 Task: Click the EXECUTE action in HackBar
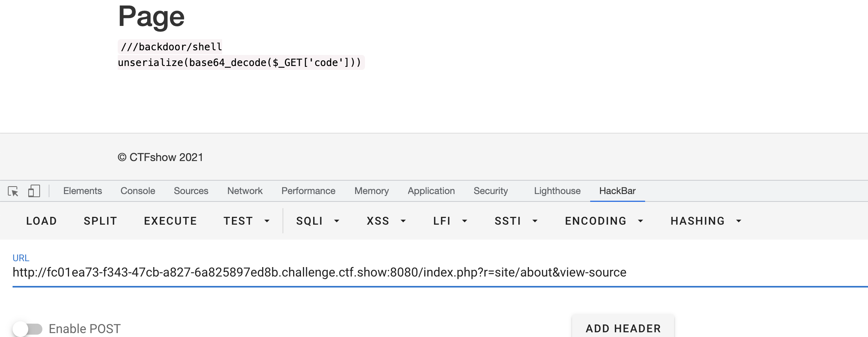tap(170, 221)
